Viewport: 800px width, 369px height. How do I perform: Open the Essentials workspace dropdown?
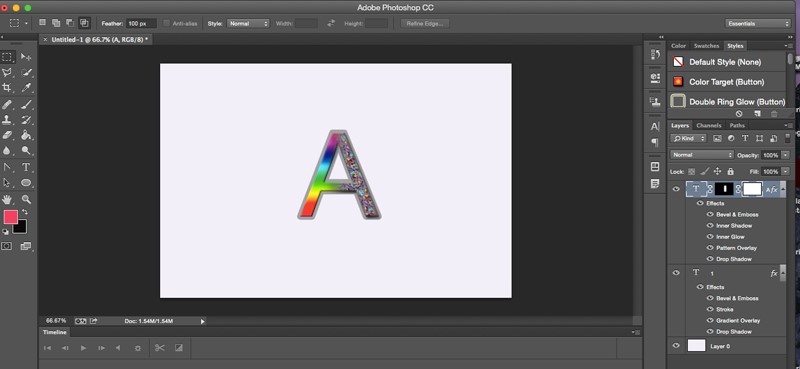pos(757,23)
